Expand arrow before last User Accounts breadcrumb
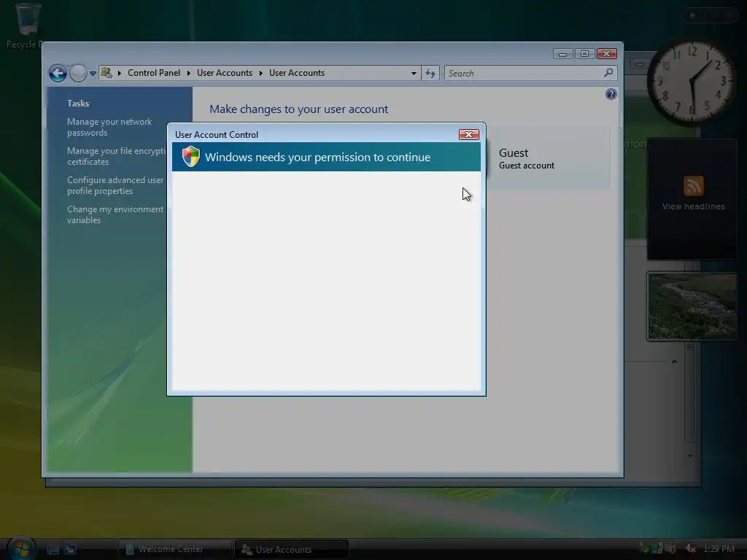Viewport: 747px width, 560px height. click(x=260, y=73)
